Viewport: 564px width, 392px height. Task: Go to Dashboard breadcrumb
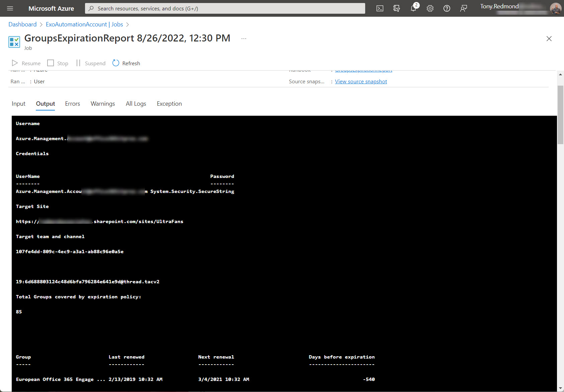coord(22,24)
